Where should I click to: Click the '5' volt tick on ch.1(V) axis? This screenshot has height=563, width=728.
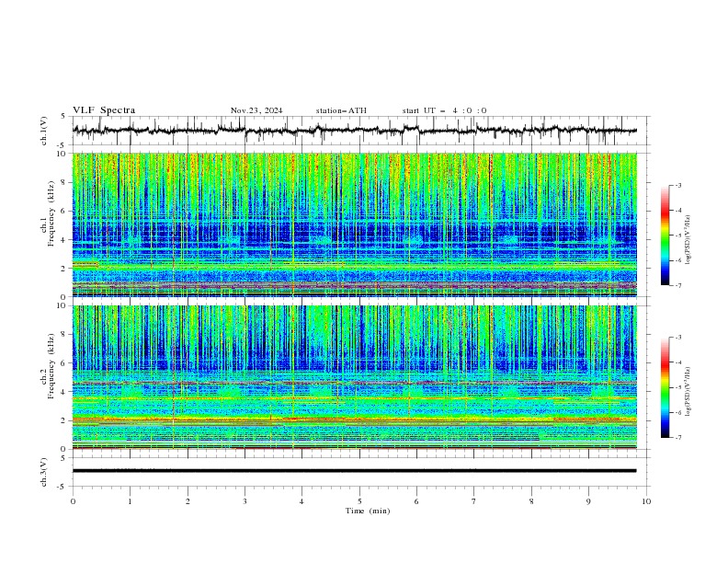click(x=63, y=116)
